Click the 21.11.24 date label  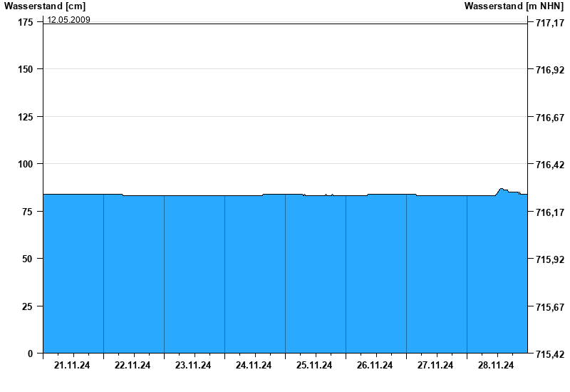click(72, 365)
